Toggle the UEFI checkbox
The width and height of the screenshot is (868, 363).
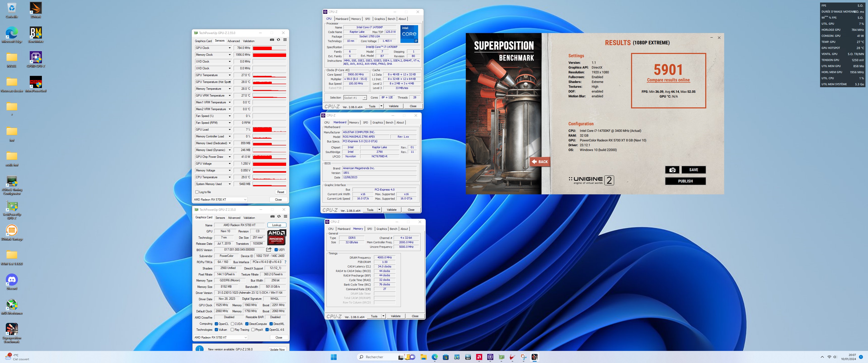276,250
